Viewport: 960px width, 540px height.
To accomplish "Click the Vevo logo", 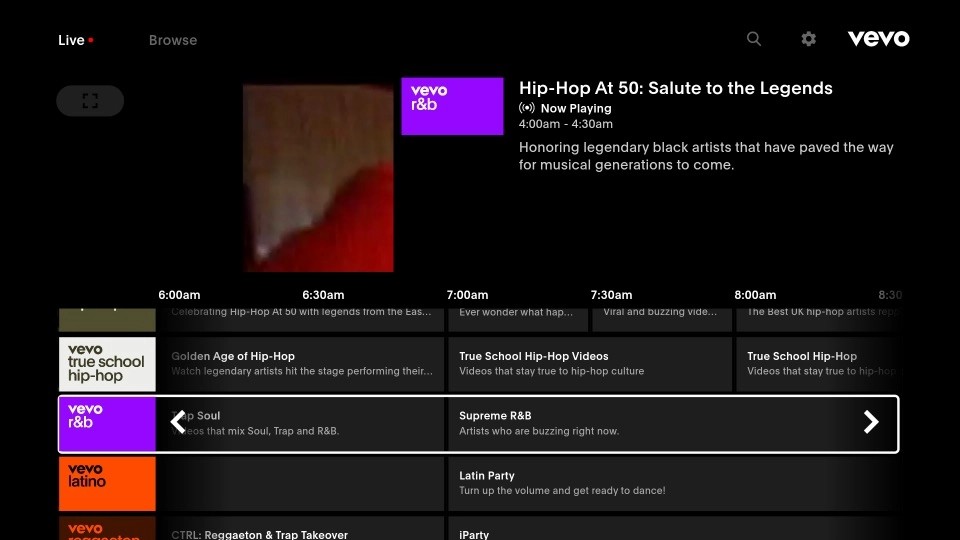I will pos(879,39).
